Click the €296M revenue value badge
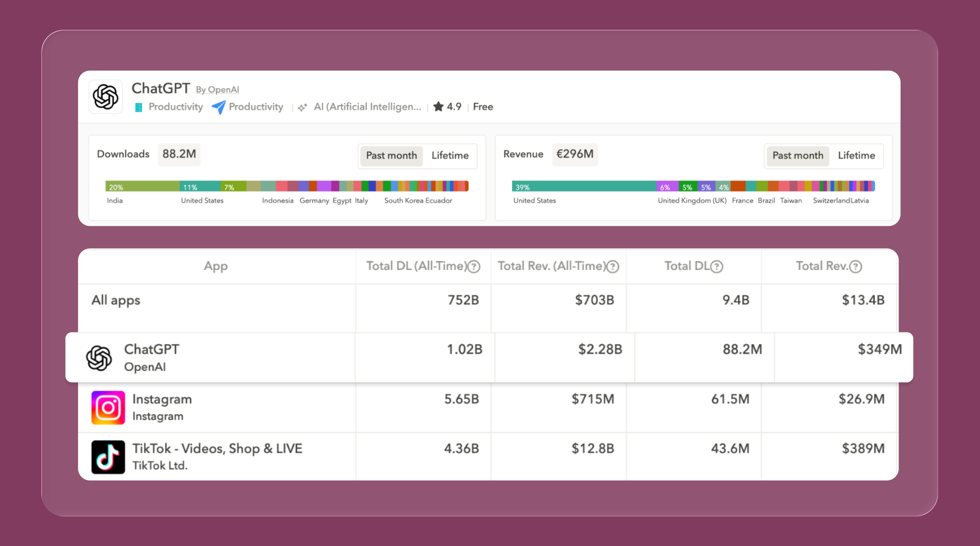Image resolution: width=980 pixels, height=546 pixels. click(x=575, y=154)
